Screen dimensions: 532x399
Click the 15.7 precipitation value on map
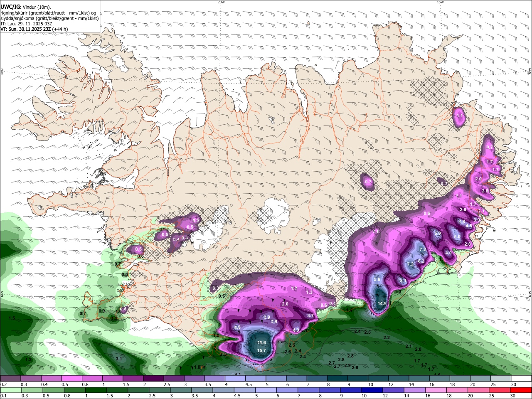coord(261,351)
